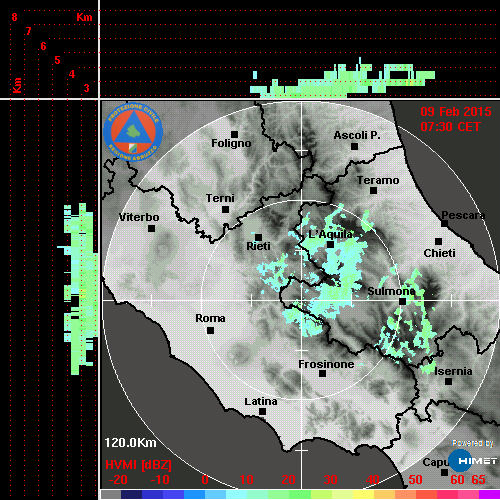Click the '07:30 CET' time text
Screen dimensions: 500x500
point(450,127)
